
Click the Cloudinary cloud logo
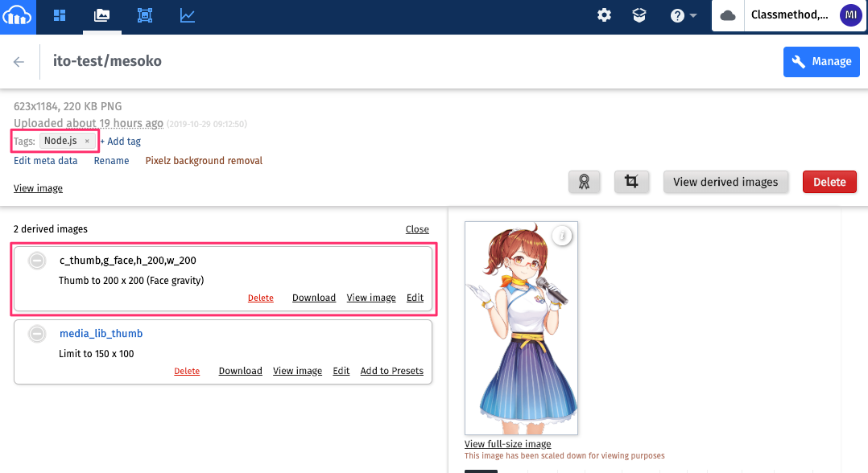17,16
